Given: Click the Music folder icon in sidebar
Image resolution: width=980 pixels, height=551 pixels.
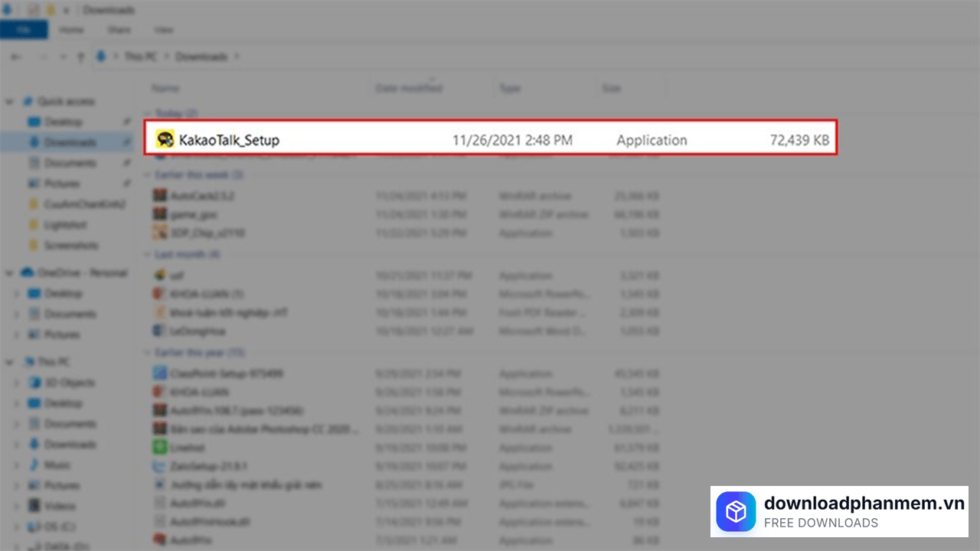Looking at the screenshot, I should pos(34,465).
